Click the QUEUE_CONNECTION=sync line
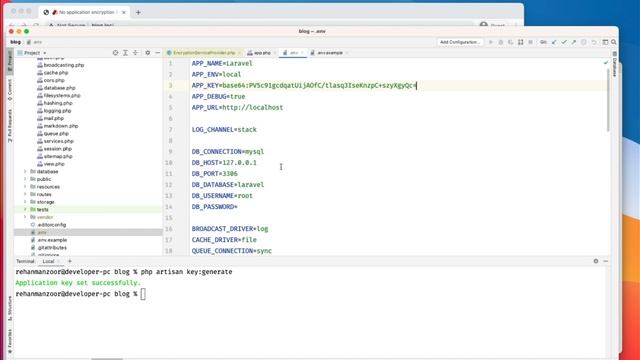640x360 pixels. point(232,251)
